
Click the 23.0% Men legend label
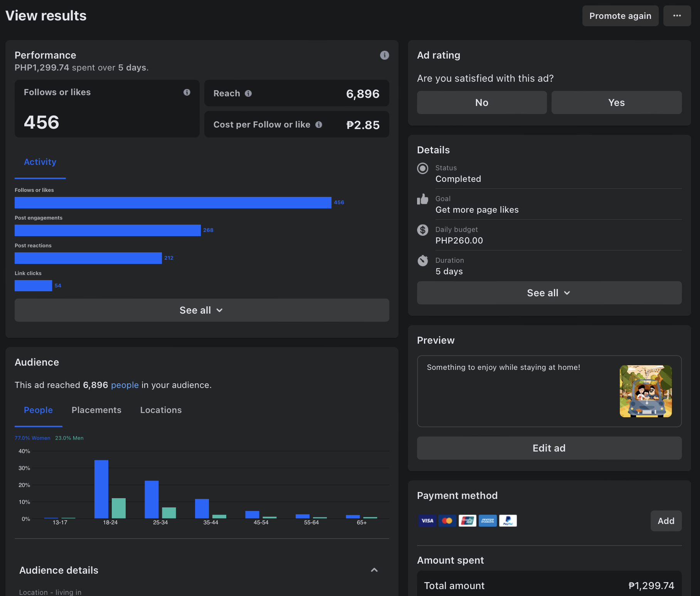pyautogui.click(x=69, y=438)
